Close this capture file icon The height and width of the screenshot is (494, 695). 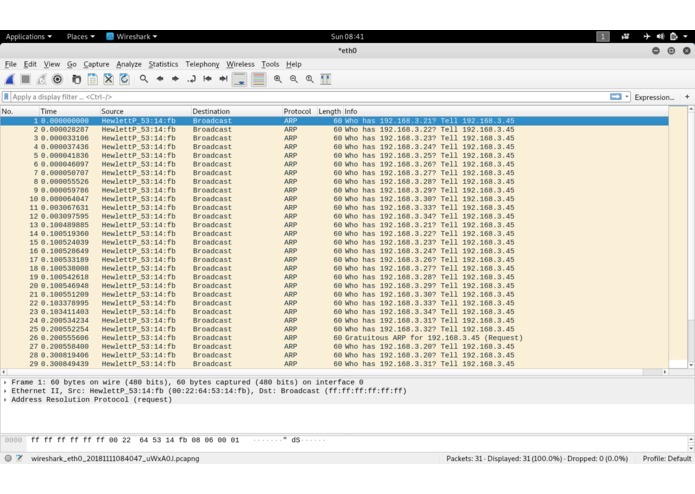pyautogui.click(x=109, y=79)
